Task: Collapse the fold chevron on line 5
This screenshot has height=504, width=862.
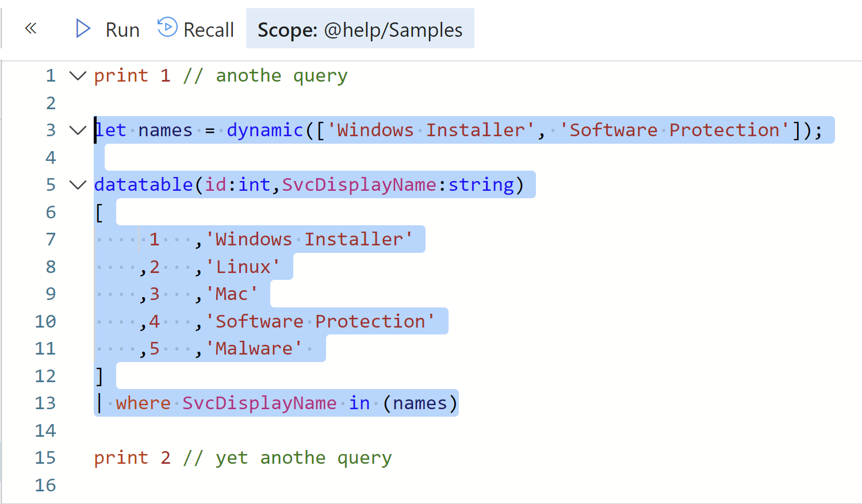Action: tap(78, 184)
